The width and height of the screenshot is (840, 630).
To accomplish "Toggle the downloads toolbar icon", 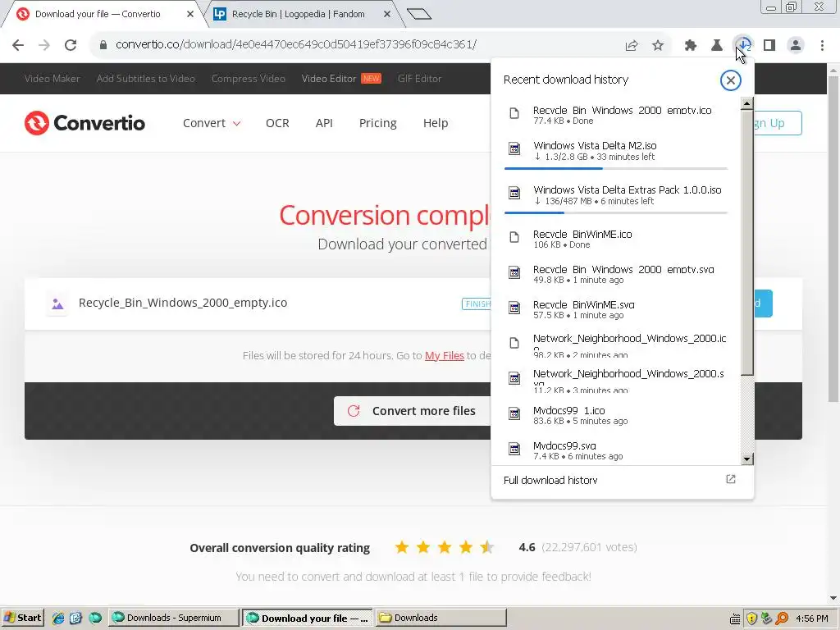I will pyautogui.click(x=743, y=46).
